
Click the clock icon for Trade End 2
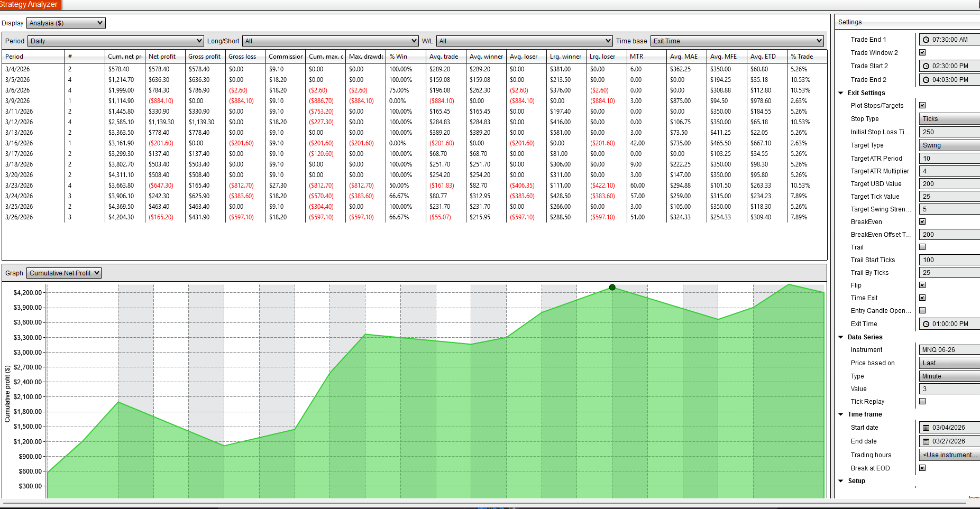coord(926,80)
